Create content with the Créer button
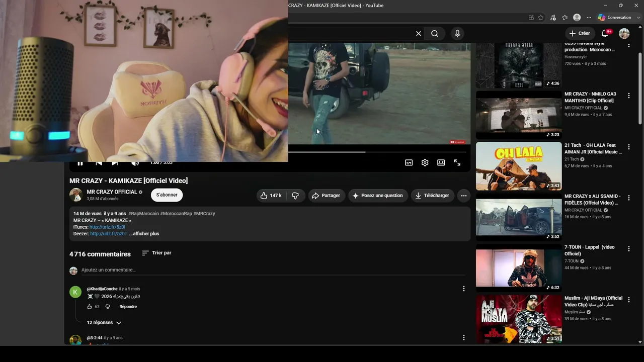Screen dimensions: 644x362 click(x=580, y=34)
